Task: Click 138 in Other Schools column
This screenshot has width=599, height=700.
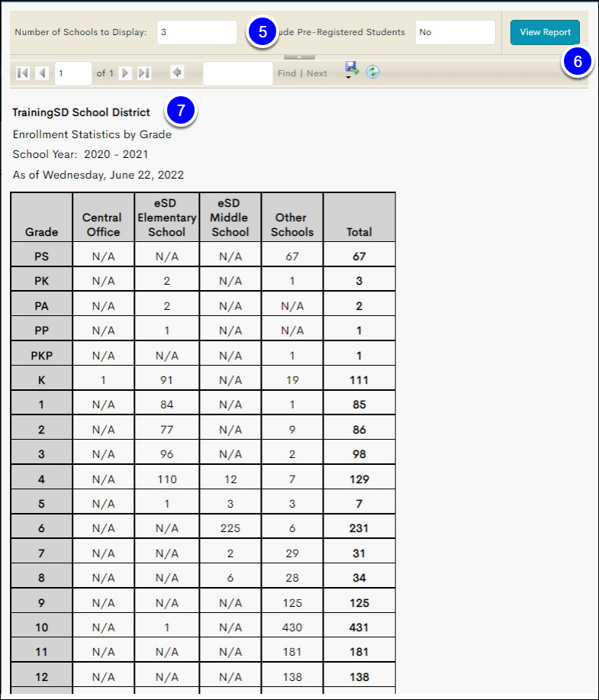Action: point(292,677)
